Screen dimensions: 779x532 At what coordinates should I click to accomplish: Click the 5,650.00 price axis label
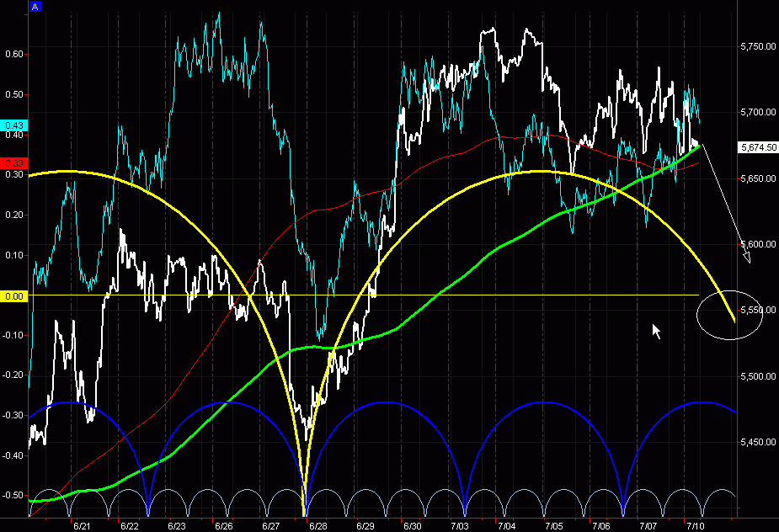coord(758,178)
